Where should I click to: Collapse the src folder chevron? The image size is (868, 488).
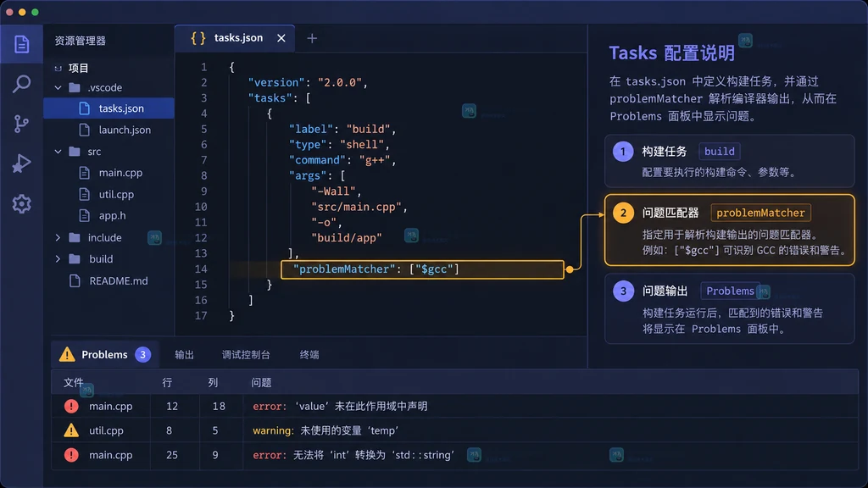pyautogui.click(x=58, y=151)
